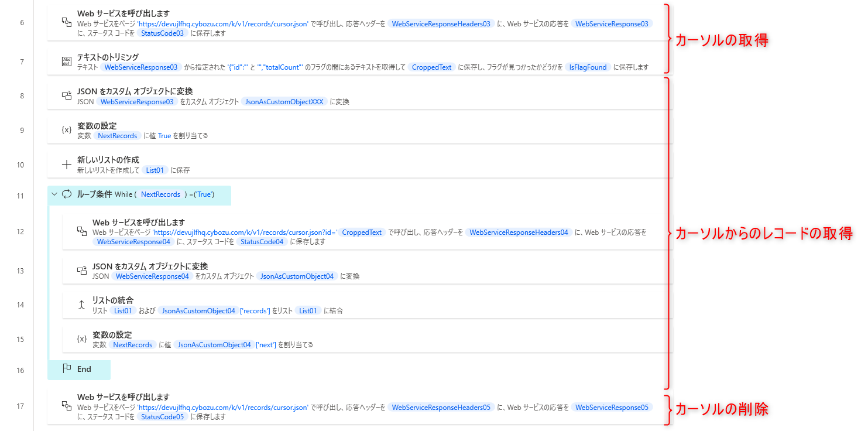Select the WebServiceResponse03 chip in step 6

611,24
